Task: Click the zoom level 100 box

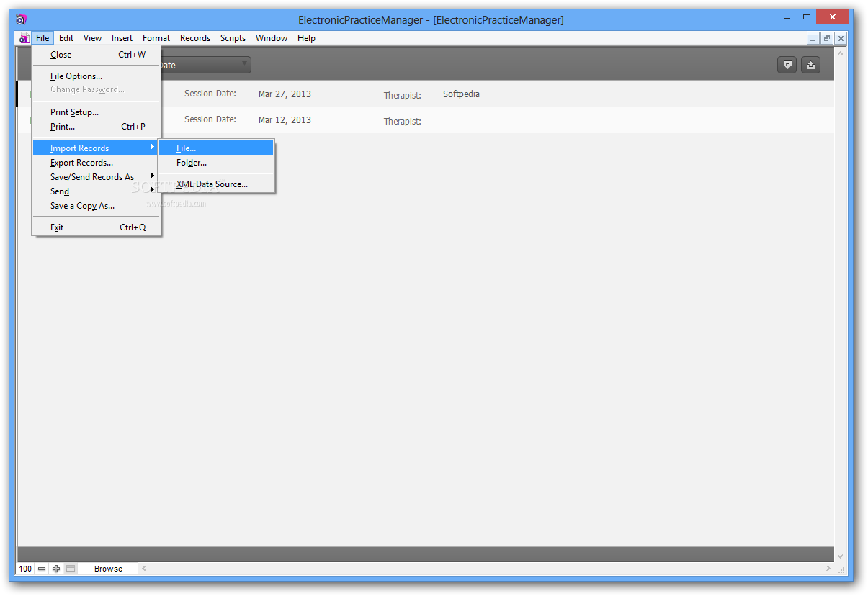Action: tap(25, 569)
